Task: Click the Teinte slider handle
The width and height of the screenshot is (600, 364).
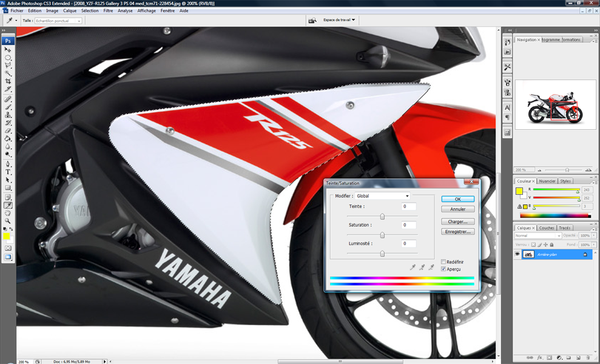Action: tap(382, 217)
